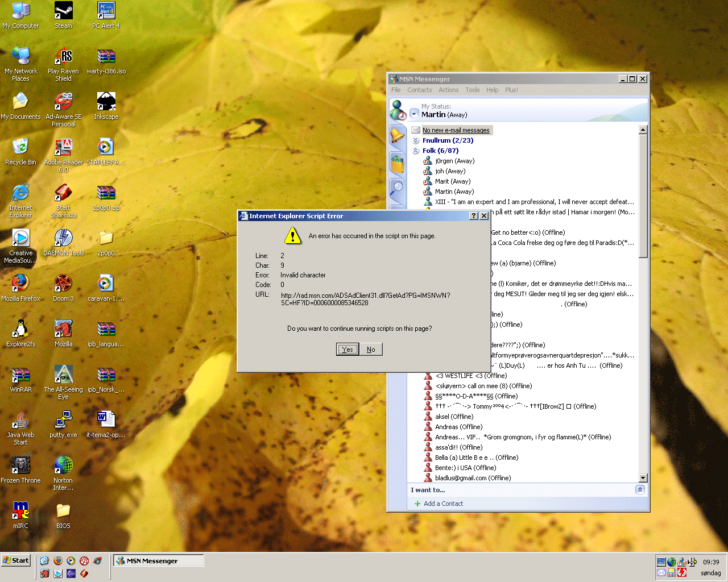Select the DAEMON Tools desktop icon
The height and width of the screenshot is (582, 728).
[x=63, y=242]
